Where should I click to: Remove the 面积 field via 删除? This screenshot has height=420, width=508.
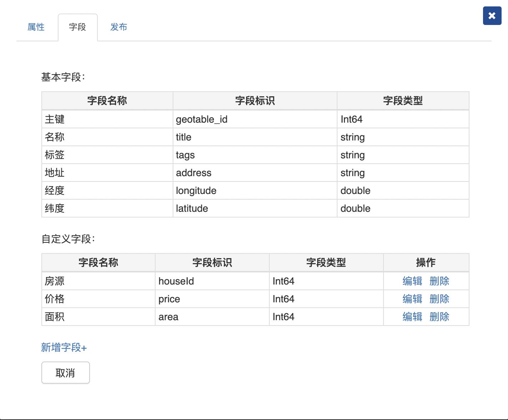point(439,317)
